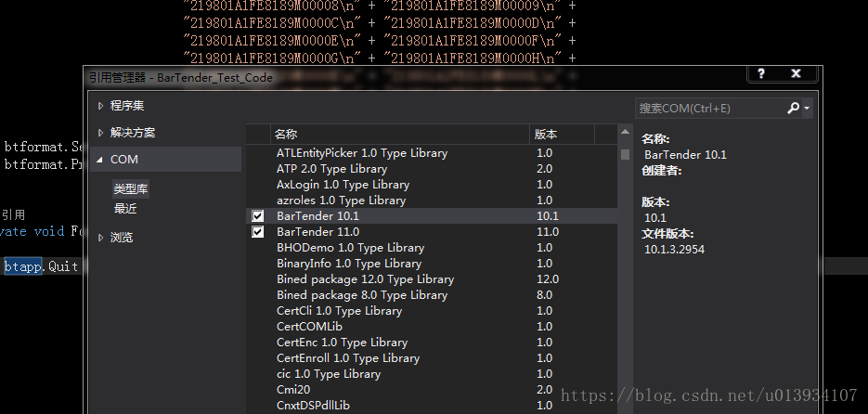Image resolution: width=868 pixels, height=414 pixels.
Task: Close the Reference Manager dialog
Action: [x=796, y=73]
